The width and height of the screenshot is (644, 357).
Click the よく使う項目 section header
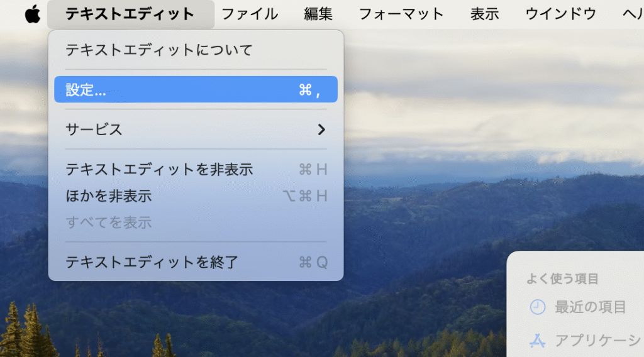562,279
